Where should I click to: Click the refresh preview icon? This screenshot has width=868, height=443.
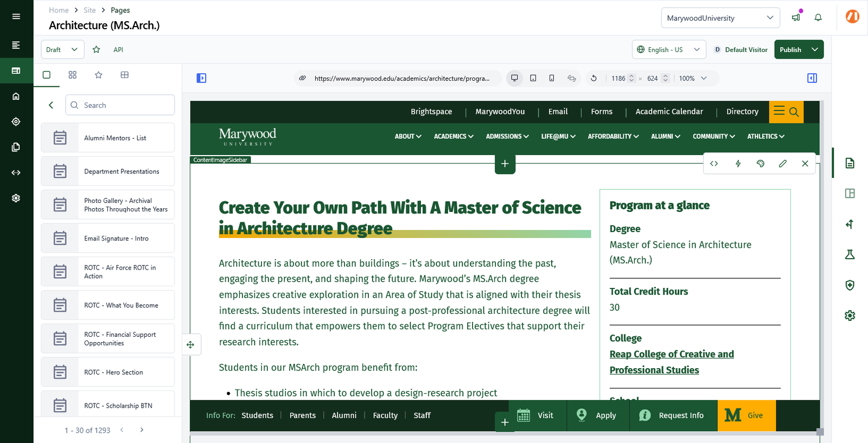[x=594, y=78]
